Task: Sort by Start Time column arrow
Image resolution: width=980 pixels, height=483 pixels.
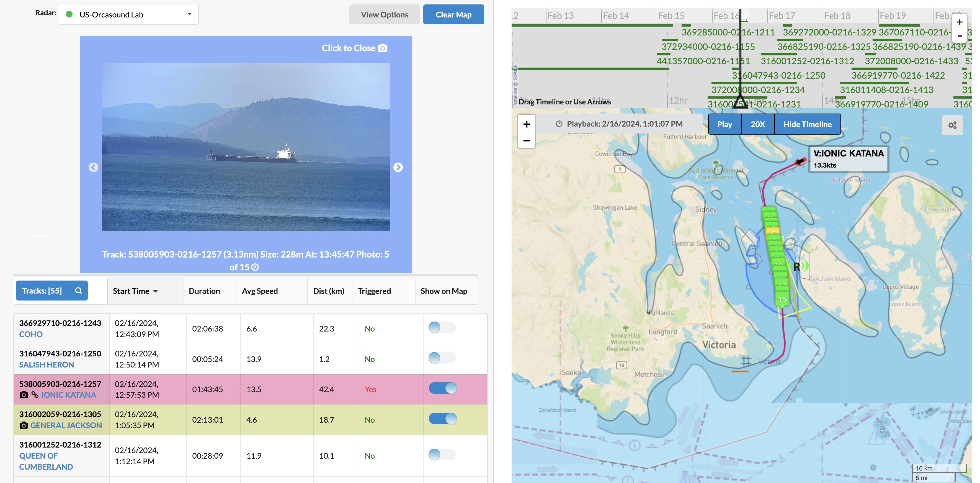Action: (x=156, y=291)
